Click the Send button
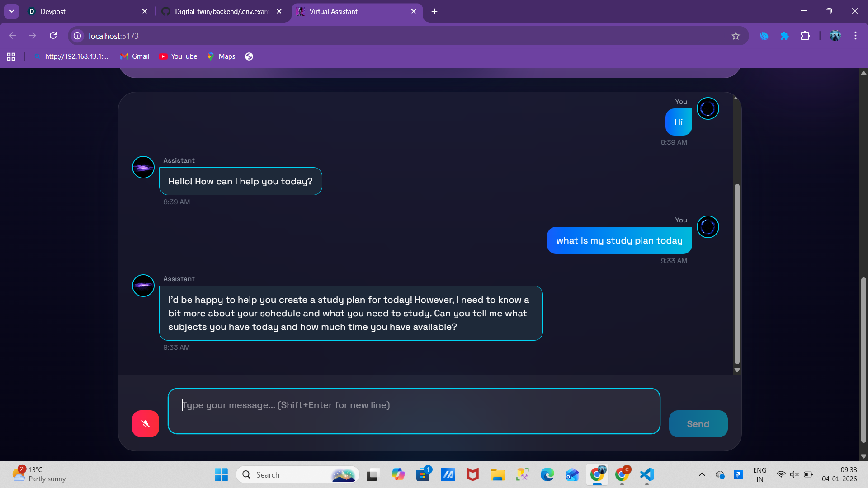Screen dimensions: 868x488 click(698, 424)
